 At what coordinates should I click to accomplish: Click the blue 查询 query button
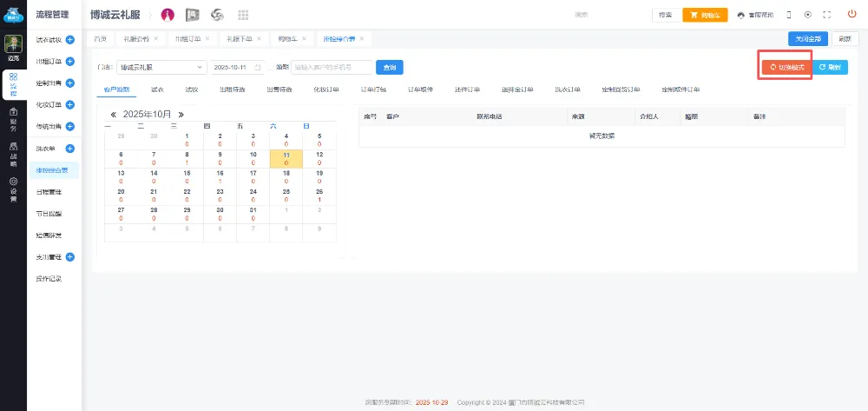click(389, 67)
